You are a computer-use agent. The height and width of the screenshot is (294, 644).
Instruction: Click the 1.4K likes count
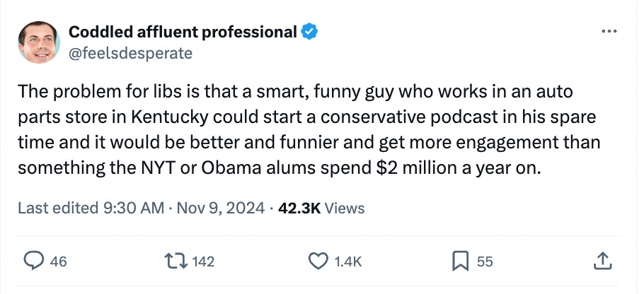tap(347, 261)
